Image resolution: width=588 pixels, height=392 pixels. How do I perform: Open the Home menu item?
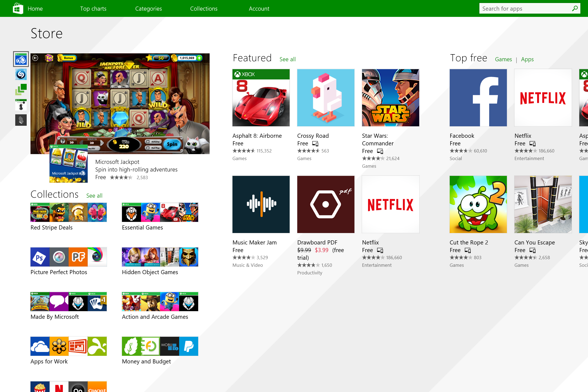click(x=35, y=9)
